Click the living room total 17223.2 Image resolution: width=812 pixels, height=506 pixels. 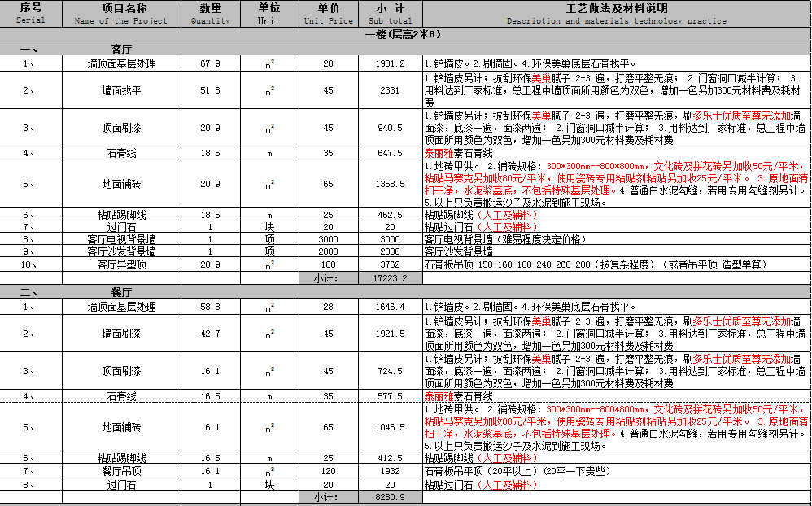tap(390, 278)
